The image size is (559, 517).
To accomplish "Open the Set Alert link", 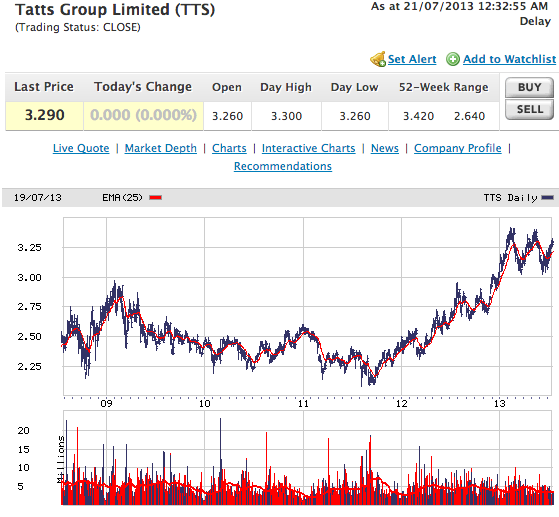I will [412, 59].
